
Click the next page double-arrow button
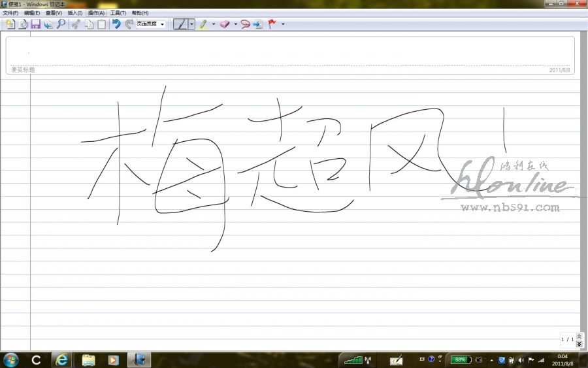point(580,344)
